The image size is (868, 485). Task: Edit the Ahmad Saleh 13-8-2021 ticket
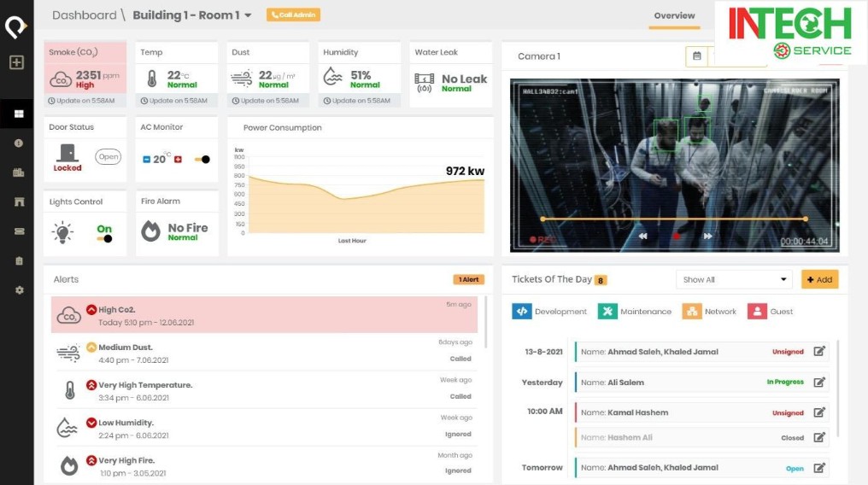pos(819,351)
